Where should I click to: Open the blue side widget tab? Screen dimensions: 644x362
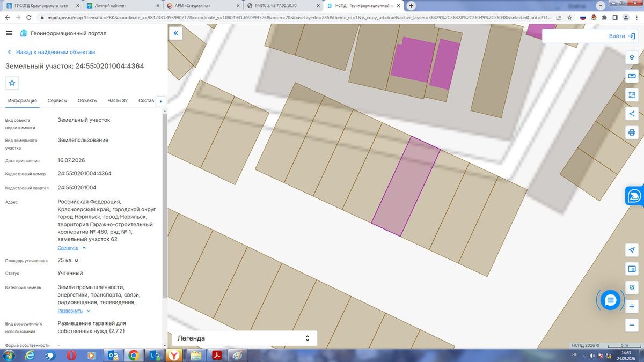(635, 196)
